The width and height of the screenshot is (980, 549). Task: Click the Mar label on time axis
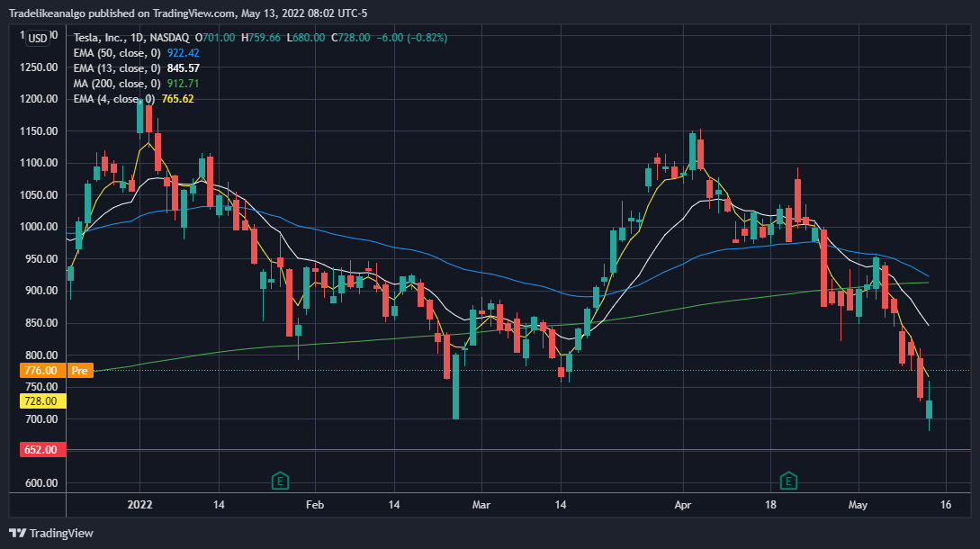(481, 505)
